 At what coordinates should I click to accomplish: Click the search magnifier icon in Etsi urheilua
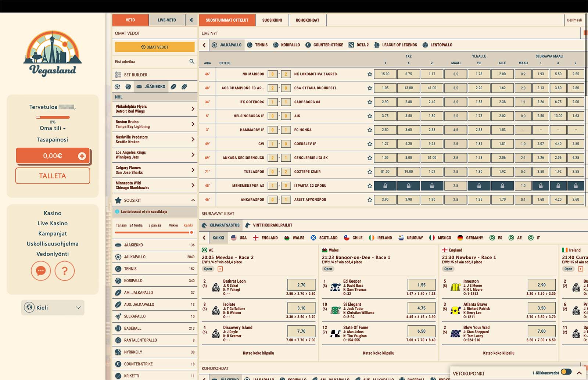click(191, 62)
